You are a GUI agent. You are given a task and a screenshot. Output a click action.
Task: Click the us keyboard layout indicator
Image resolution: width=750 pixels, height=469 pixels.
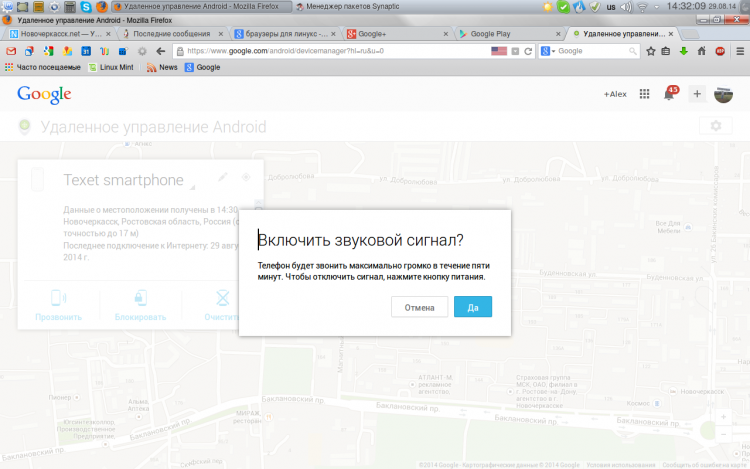(x=611, y=7)
